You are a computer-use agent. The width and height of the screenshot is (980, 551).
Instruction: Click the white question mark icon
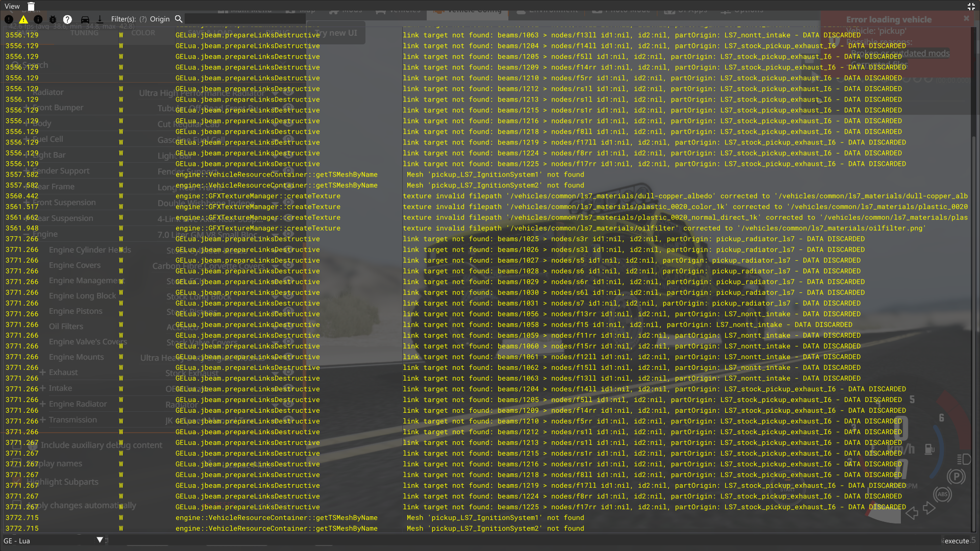point(67,19)
